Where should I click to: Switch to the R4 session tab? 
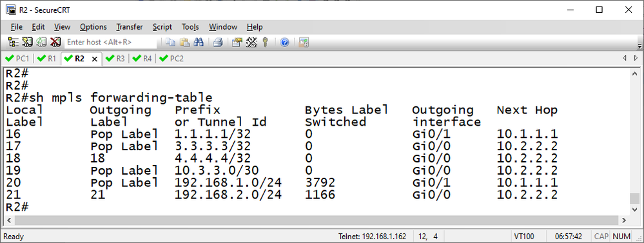pyautogui.click(x=142, y=59)
